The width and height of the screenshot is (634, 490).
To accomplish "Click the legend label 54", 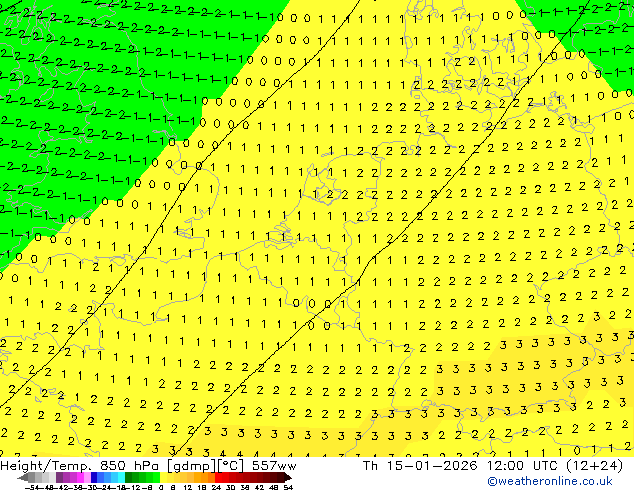I will click(289, 488).
